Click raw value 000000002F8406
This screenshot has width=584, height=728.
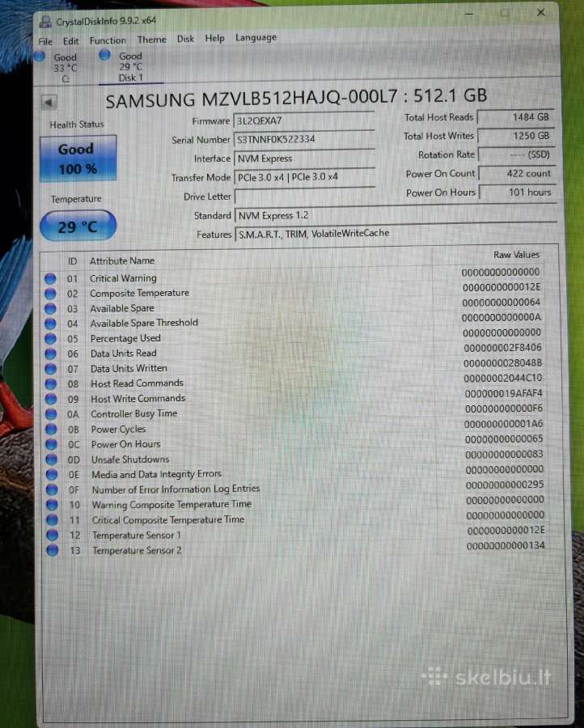tap(502, 348)
